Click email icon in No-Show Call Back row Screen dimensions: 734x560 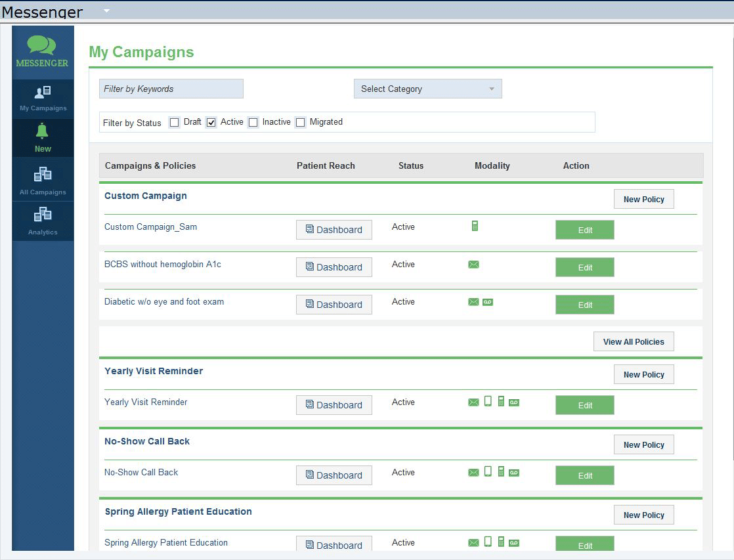point(474,473)
